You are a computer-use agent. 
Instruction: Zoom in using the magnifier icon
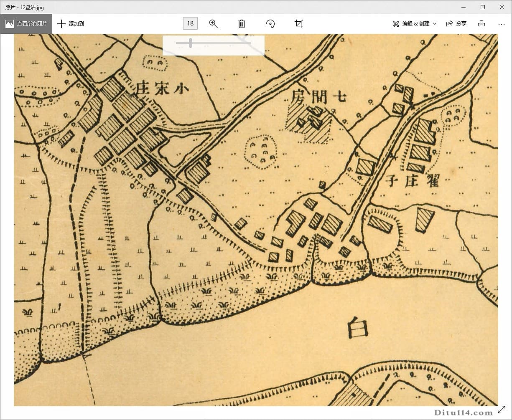click(214, 24)
